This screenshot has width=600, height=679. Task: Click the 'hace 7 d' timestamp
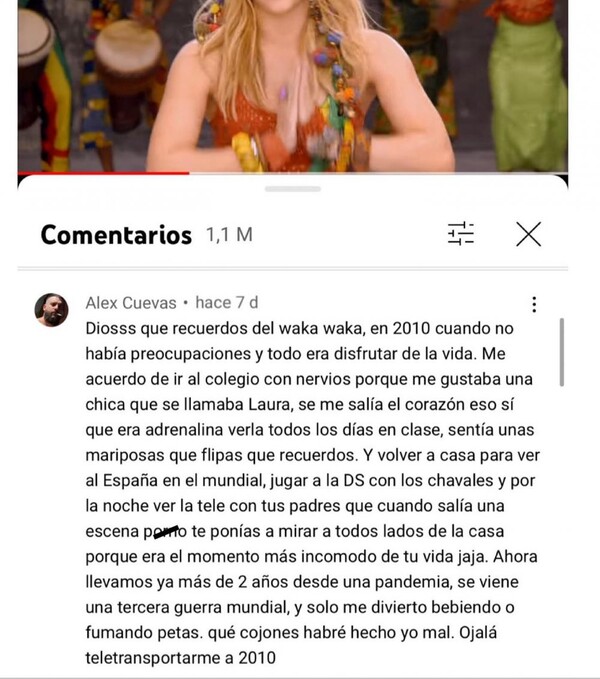(x=227, y=302)
